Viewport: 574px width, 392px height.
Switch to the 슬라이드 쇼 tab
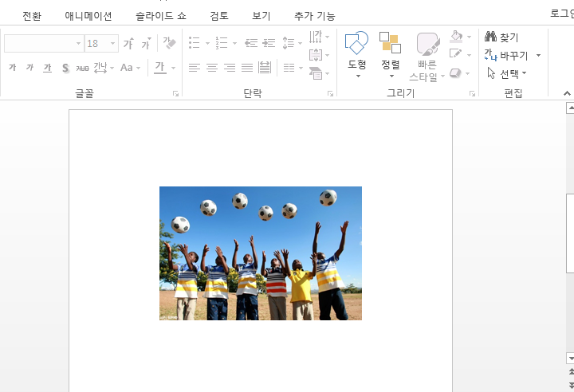pyautogui.click(x=161, y=16)
